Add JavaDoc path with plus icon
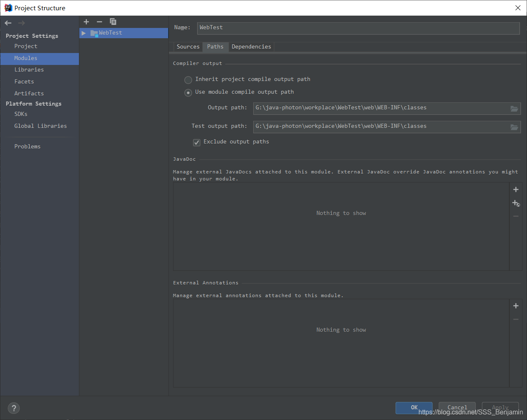527x420 pixels. pos(516,189)
